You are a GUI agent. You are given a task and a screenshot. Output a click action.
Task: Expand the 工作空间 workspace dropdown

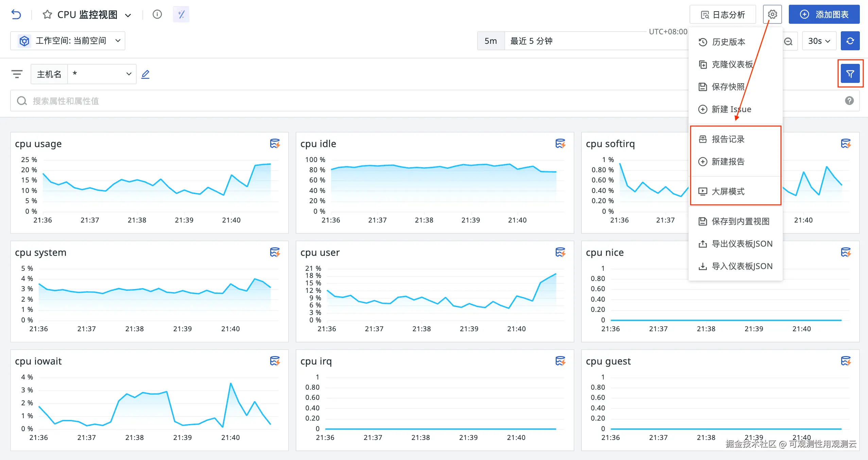click(x=68, y=41)
